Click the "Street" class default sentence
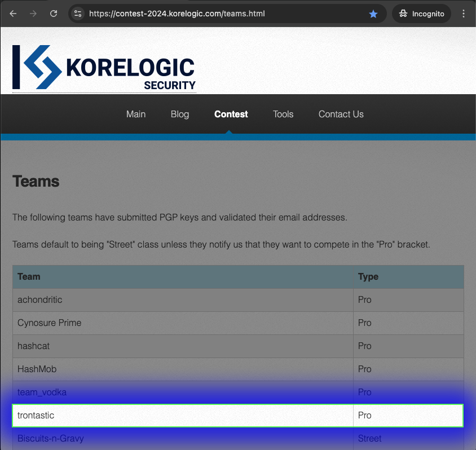This screenshot has height=450, width=476. [221, 245]
